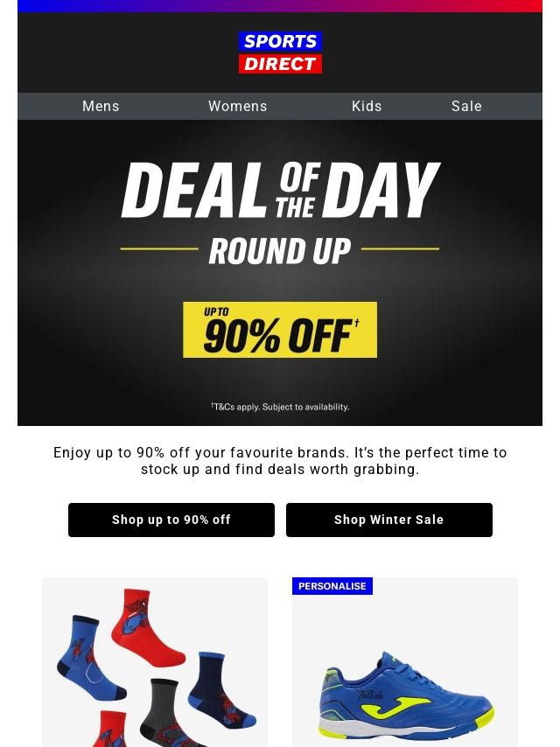The width and height of the screenshot is (560, 747).
Task: Click the ROUND UP subtitle text
Action: (280, 251)
